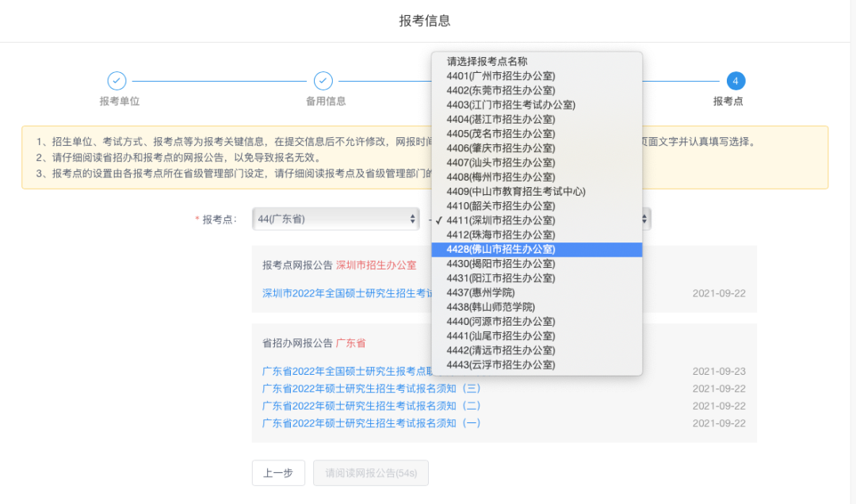Image resolution: width=856 pixels, height=504 pixels.
Task: Click the 报考单位 completed step checkmark icon
Action: coord(117,81)
